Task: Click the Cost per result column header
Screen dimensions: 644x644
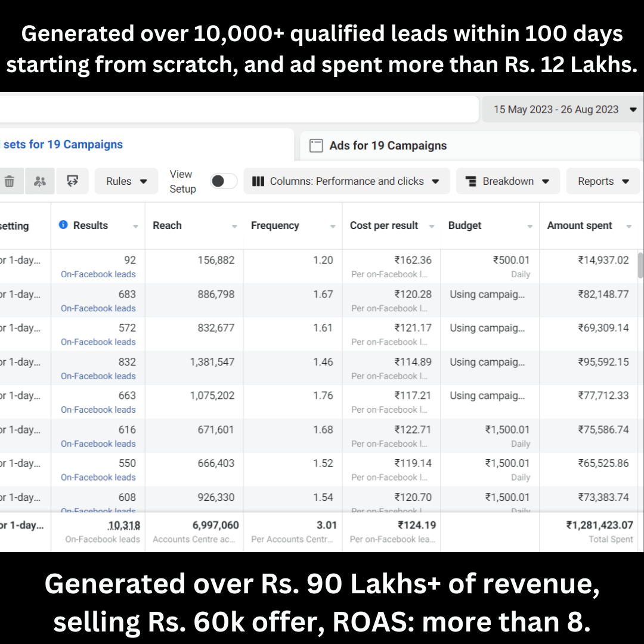Action: tap(384, 225)
